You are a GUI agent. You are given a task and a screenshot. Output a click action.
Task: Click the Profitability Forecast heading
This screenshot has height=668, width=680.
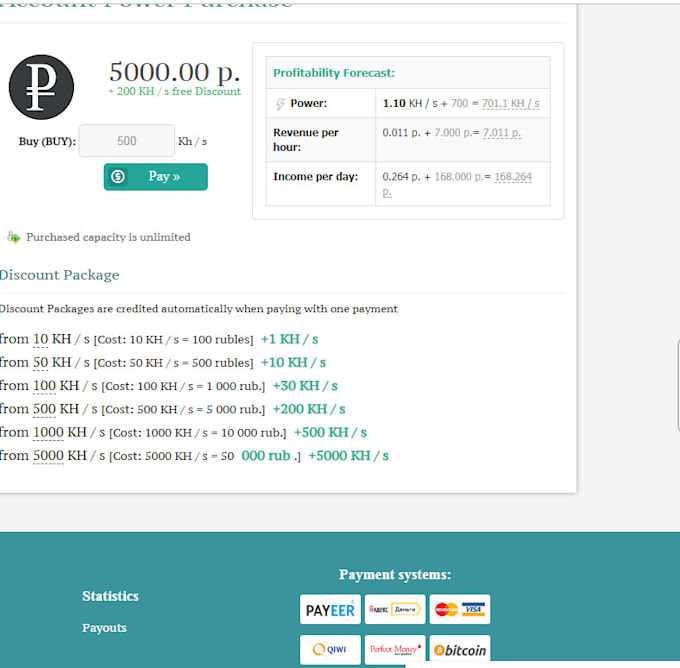[334, 73]
